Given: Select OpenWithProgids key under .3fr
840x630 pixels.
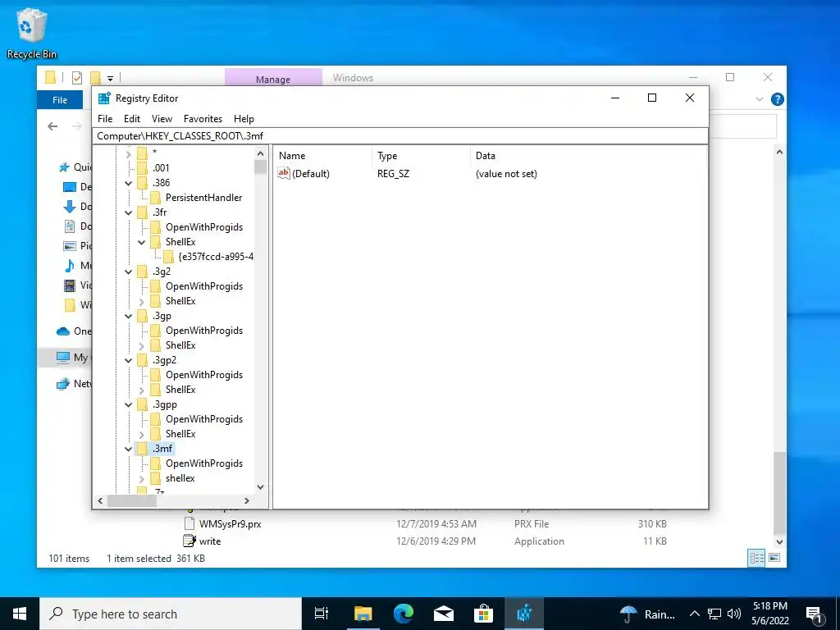Looking at the screenshot, I should pos(204,227).
